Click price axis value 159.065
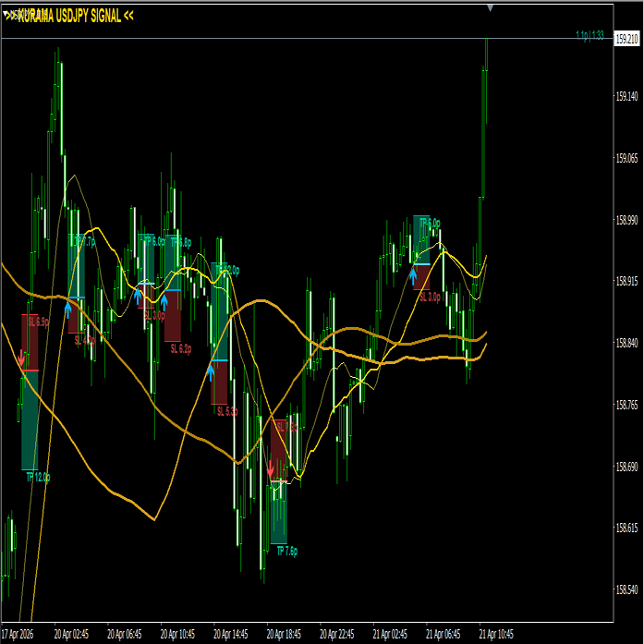The width and height of the screenshot is (644, 644). click(x=626, y=158)
